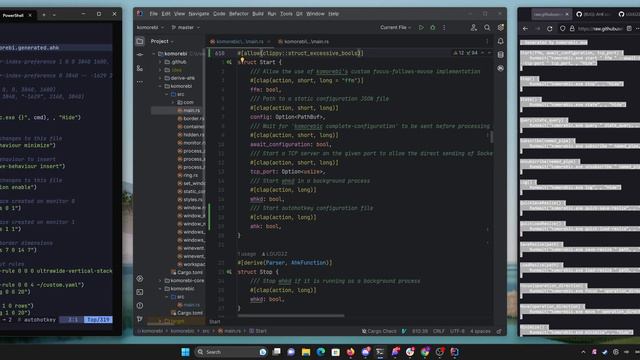Click the browser back arrow

tap(525, 29)
